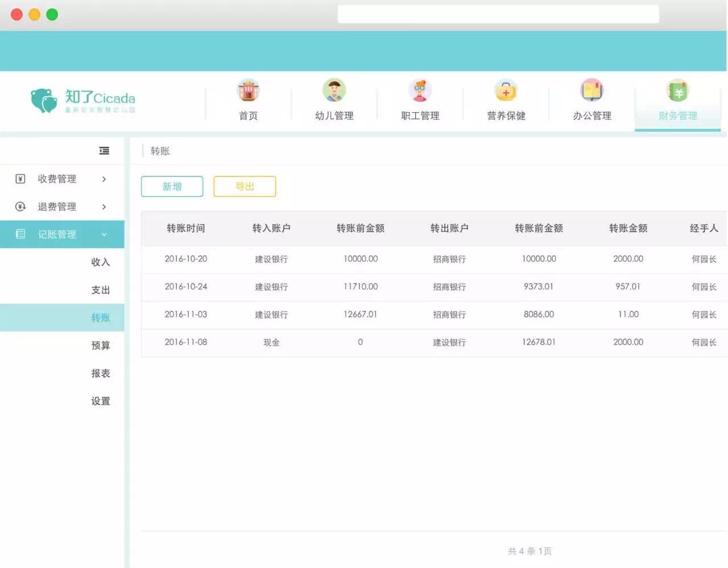The image size is (728, 568).
Task: Click the 11710.00 amount cell
Action: pyautogui.click(x=361, y=287)
